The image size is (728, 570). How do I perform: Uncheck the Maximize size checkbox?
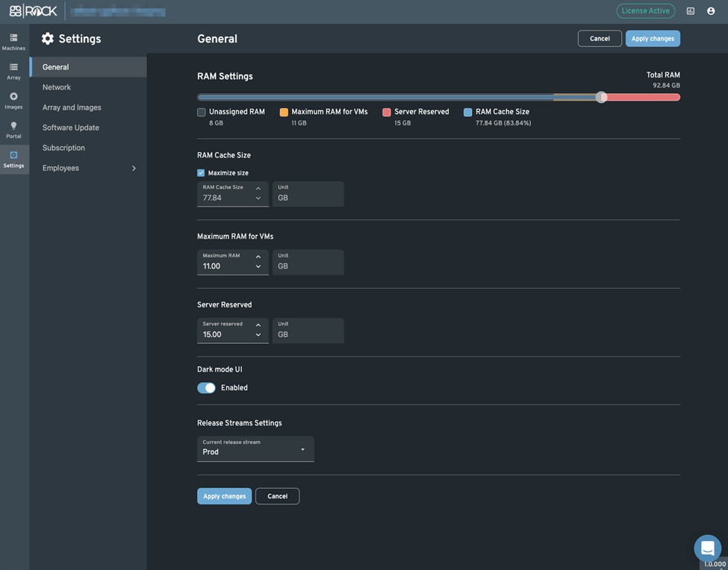click(x=201, y=173)
